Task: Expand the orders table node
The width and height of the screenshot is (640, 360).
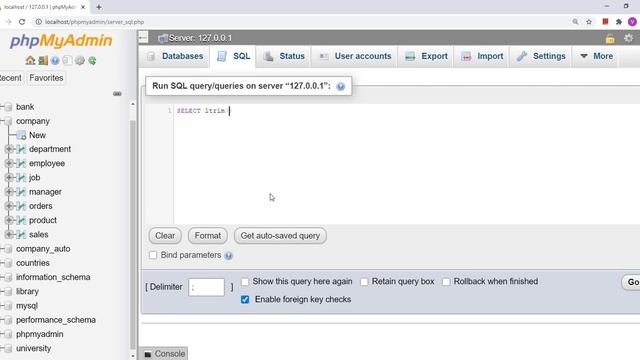Action: 9,206
